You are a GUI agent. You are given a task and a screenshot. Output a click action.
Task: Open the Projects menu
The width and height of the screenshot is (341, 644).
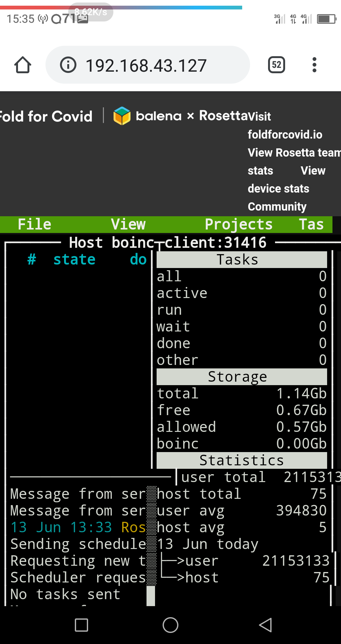pyautogui.click(x=238, y=224)
